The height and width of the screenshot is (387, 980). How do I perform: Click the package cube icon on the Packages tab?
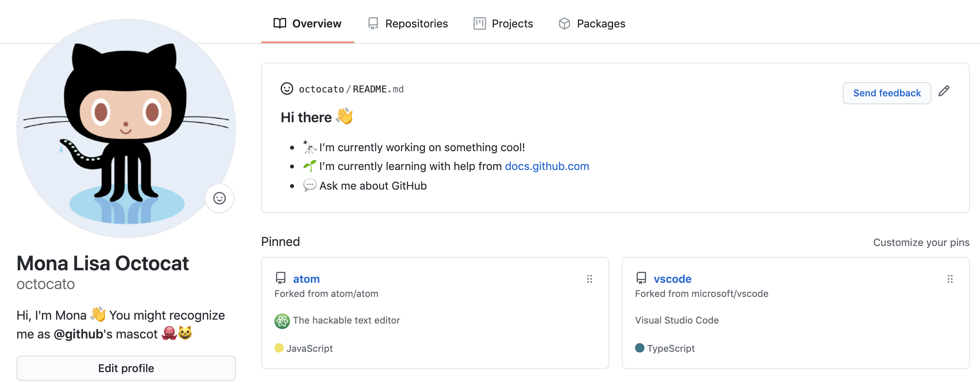tap(564, 23)
